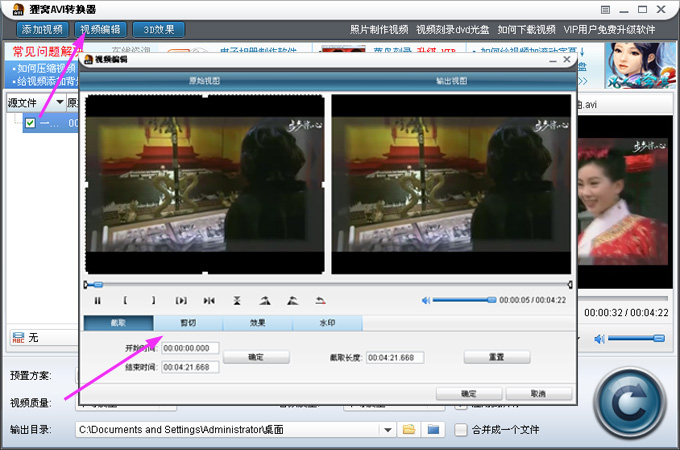Play the bracketed selection segment icon
Image resolution: width=680 pixels, height=450 pixels.
click(181, 300)
